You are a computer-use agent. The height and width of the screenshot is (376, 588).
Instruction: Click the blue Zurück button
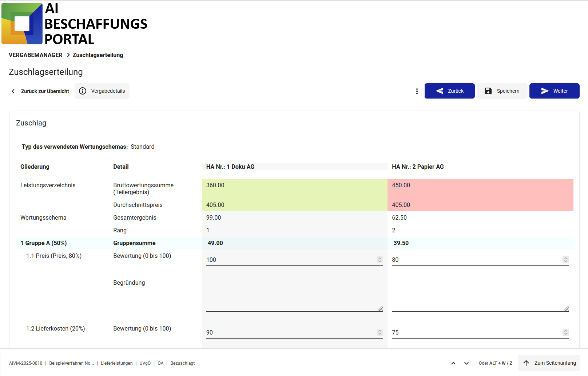pos(449,91)
